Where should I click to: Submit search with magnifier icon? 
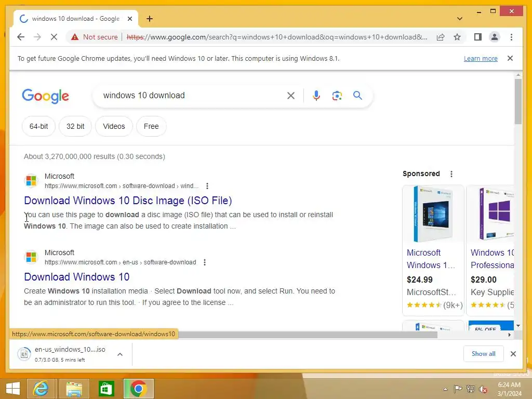click(357, 96)
